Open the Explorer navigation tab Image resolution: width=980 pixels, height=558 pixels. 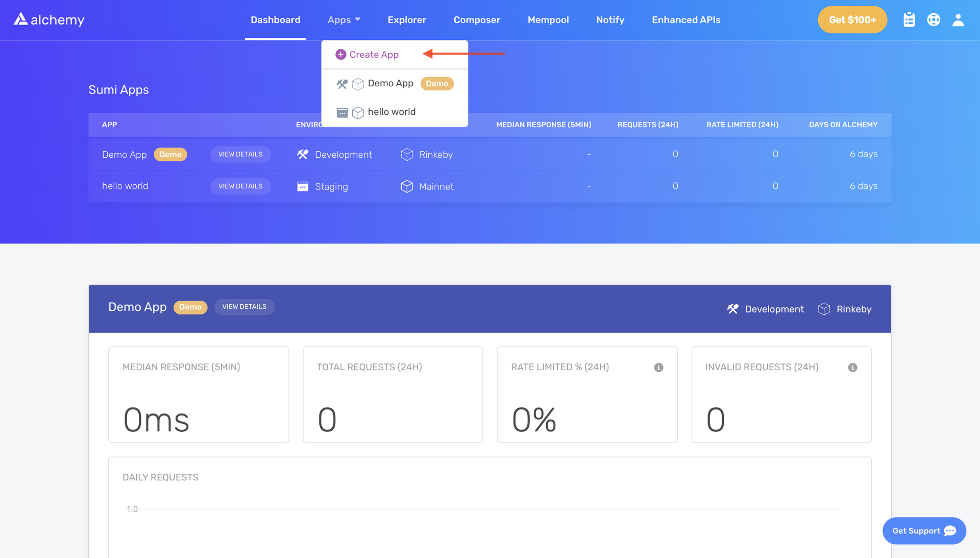click(x=406, y=19)
